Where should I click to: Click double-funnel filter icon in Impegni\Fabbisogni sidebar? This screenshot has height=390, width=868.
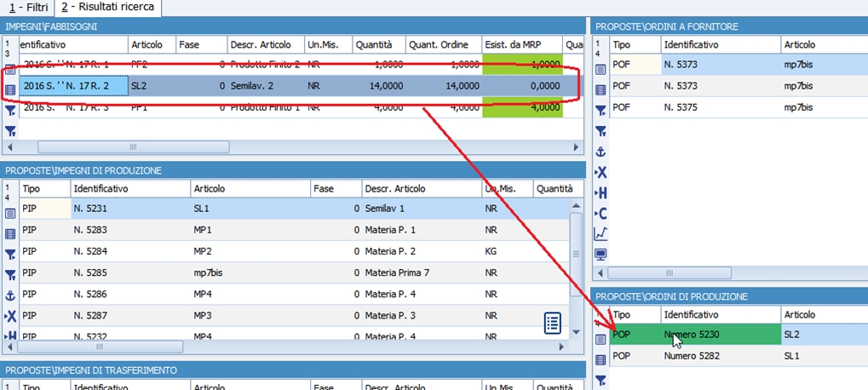(x=10, y=131)
